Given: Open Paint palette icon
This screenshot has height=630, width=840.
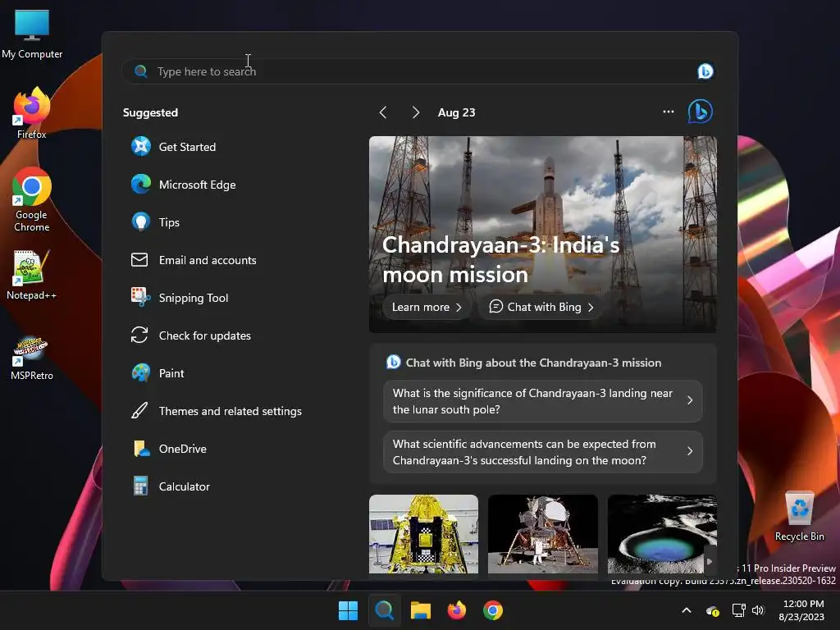Looking at the screenshot, I should tap(141, 373).
